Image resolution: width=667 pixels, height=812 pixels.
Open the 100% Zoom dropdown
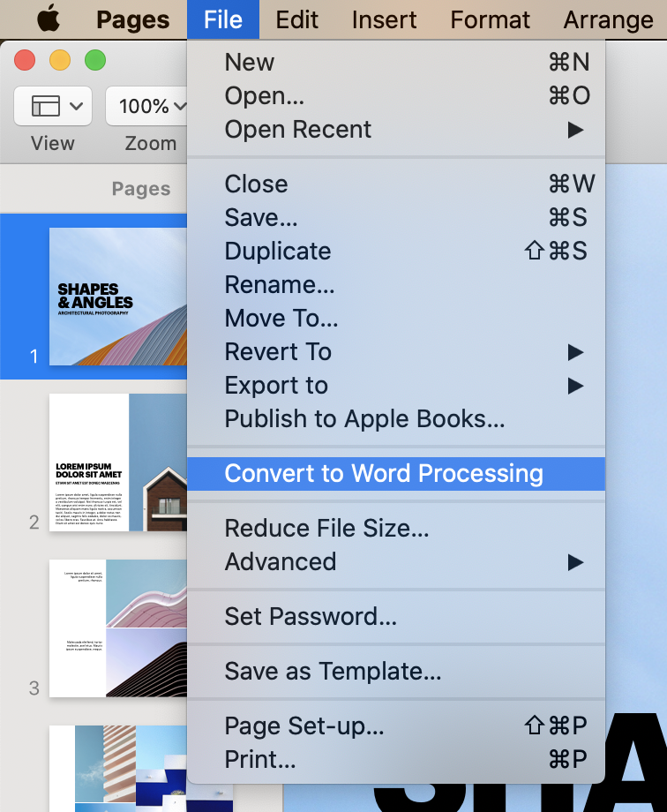[147, 106]
